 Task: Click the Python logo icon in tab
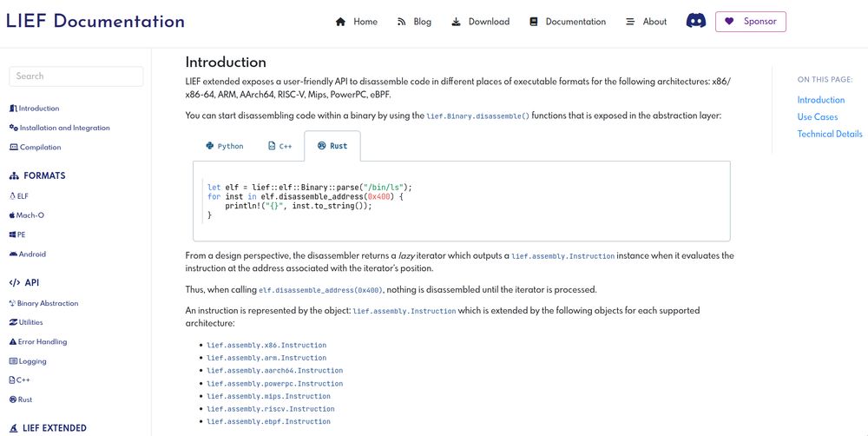click(x=210, y=146)
